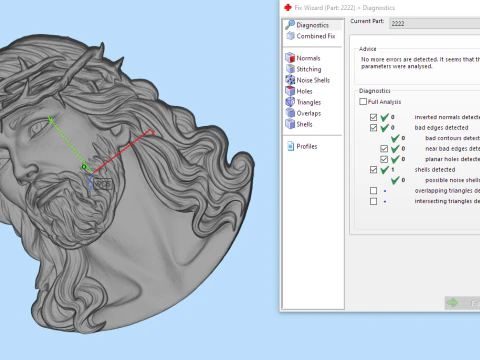480x360 pixels.
Task: Select the Stitching icon
Action: tap(290, 69)
